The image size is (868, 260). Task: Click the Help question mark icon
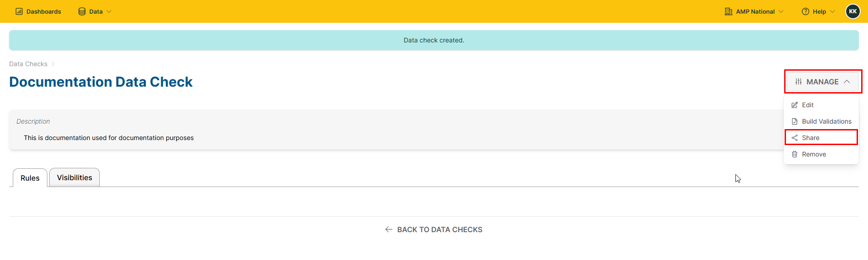click(806, 11)
